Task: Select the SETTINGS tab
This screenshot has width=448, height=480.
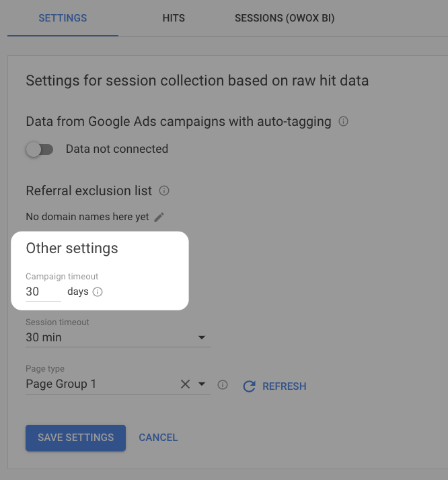Action: [x=63, y=18]
